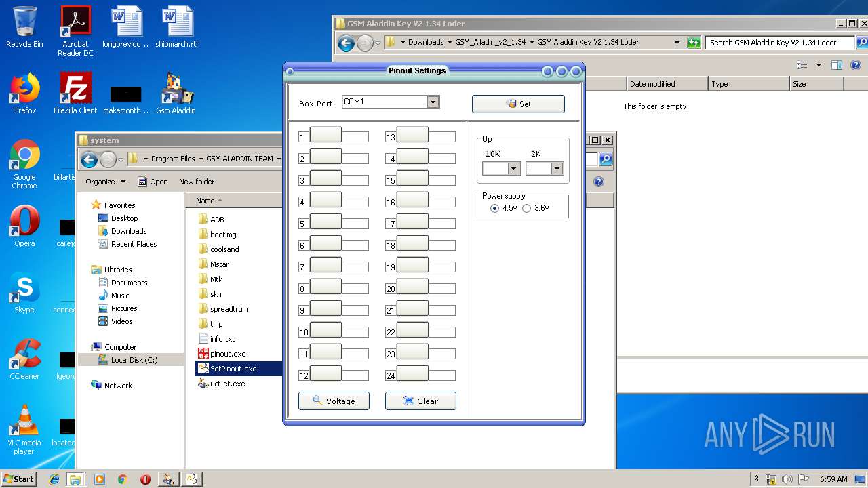Click pin 1 button
This screenshot has height=488, width=868.
click(325, 135)
